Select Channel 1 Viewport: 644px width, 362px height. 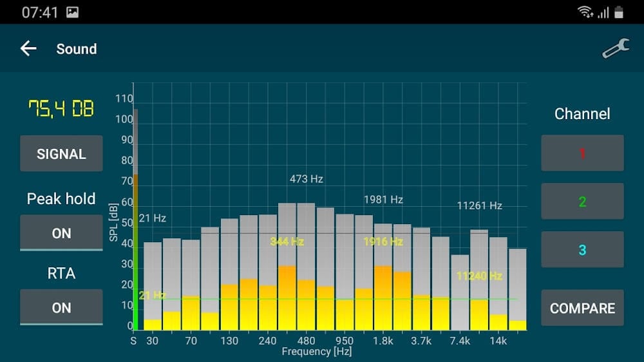tap(582, 153)
